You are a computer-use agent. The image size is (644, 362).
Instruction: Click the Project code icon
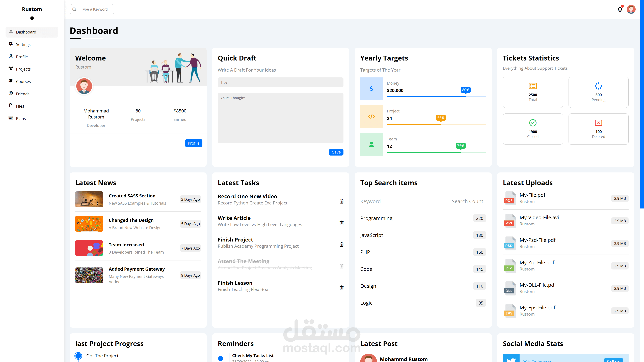click(371, 116)
